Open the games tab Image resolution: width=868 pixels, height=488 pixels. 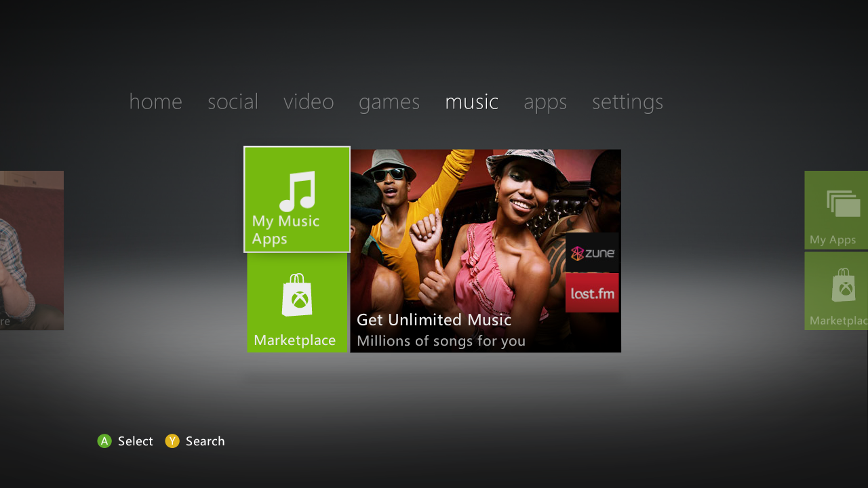389,102
